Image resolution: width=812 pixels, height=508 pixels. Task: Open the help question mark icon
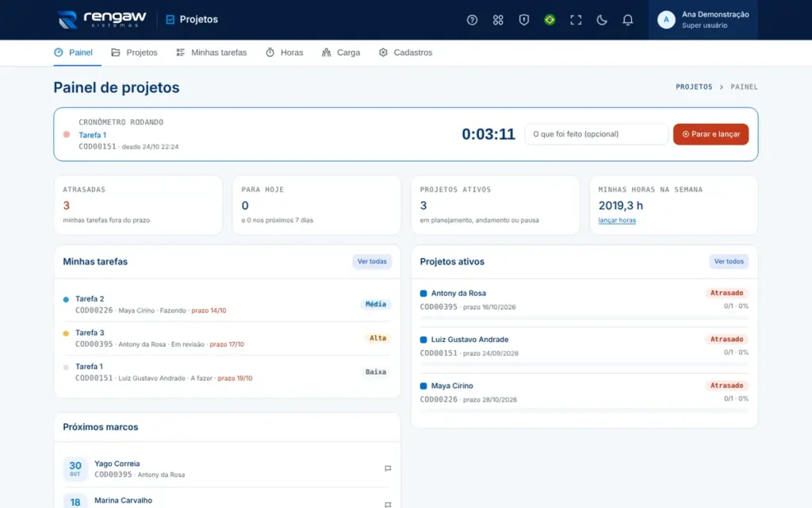[472, 20]
